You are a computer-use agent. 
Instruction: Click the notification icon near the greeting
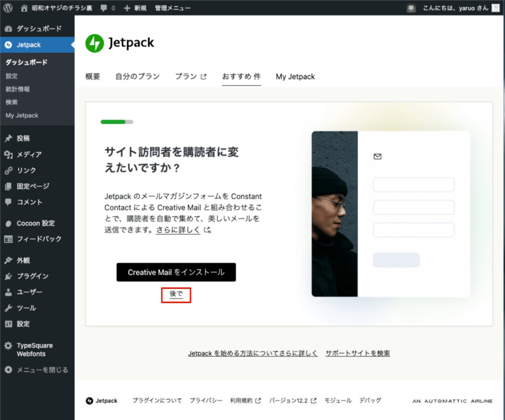click(x=411, y=8)
